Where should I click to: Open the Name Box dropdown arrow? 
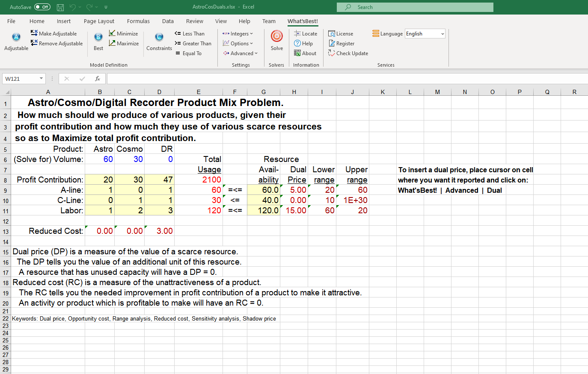tap(41, 79)
